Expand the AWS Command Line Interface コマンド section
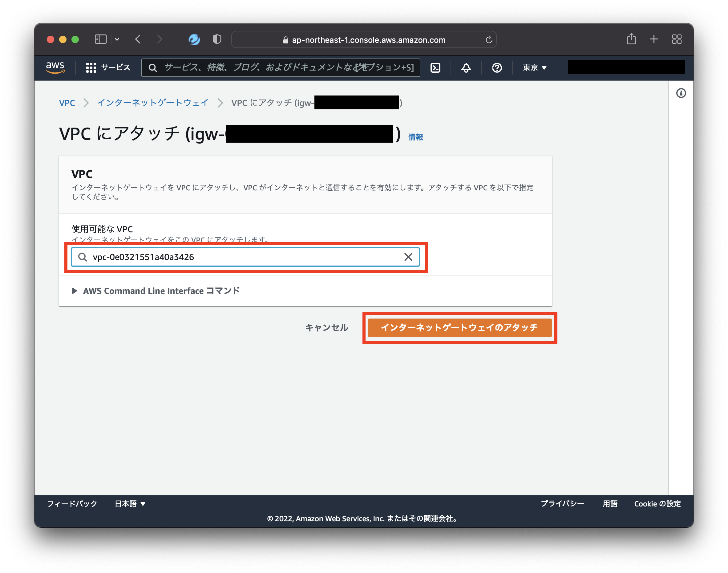Viewport: 728px width, 573px height. tap(75, 291)
